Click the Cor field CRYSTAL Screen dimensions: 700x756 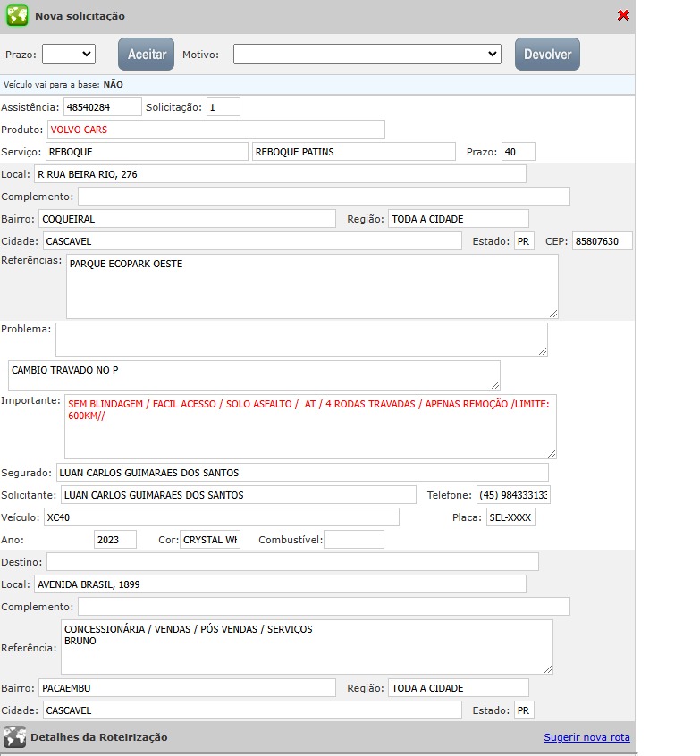point(210,540)
